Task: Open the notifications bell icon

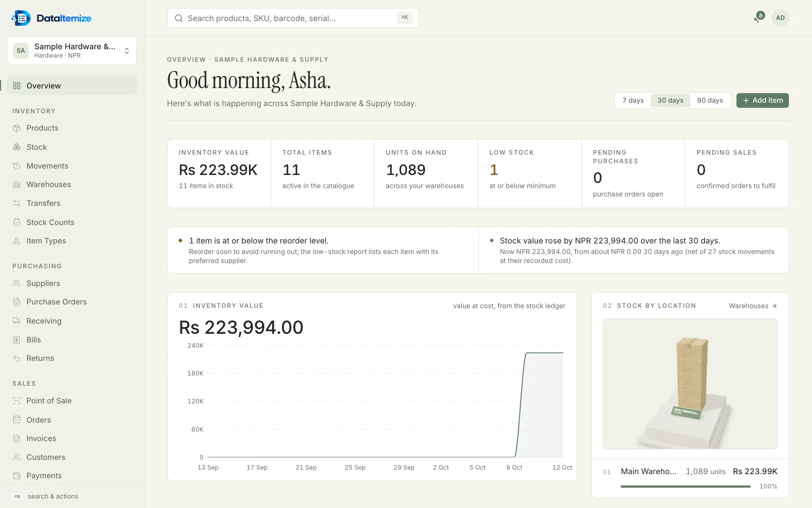Action: (x=757, y=18)
